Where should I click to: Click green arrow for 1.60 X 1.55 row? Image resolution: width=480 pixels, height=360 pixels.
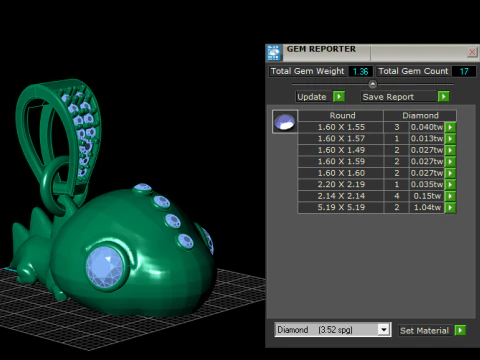click(450, 127)
